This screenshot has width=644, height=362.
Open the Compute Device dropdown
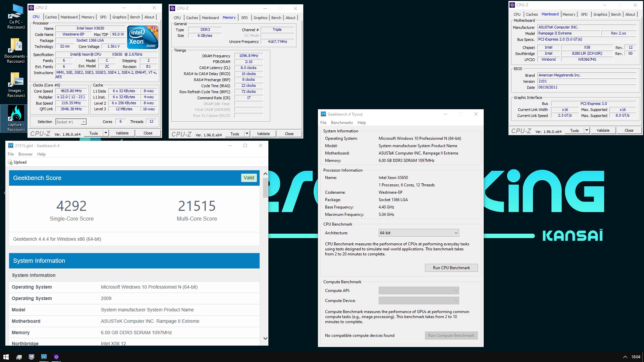(x=419, y=301)
